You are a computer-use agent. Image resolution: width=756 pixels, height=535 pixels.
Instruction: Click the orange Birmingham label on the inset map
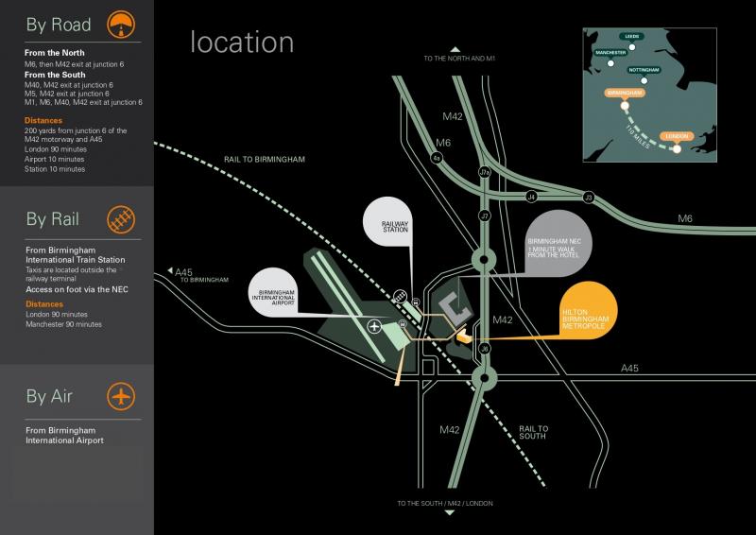625,93
